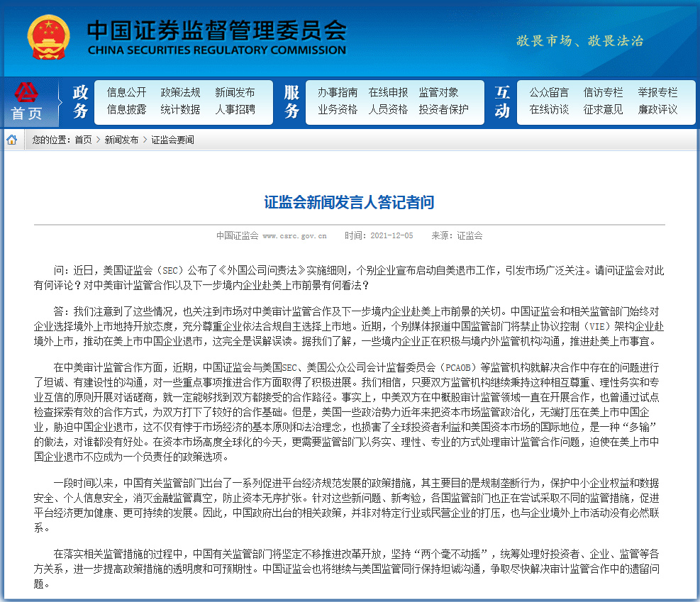The image size is (700, 602).
Task: Click the house icon in the breadcrumb bar
Action: 11,140
